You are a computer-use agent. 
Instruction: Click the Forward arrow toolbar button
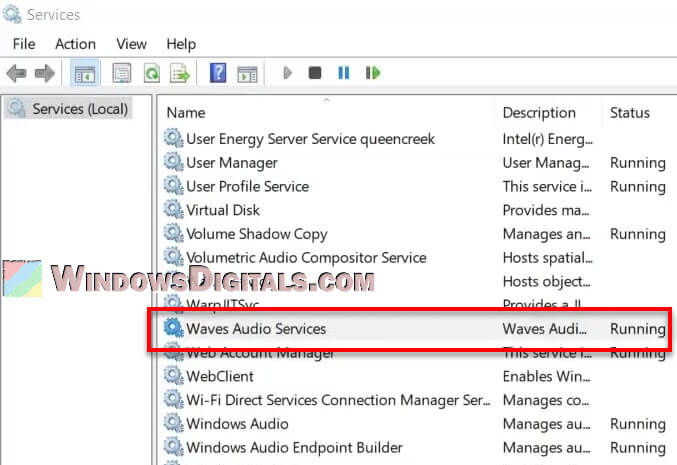tap(44, 73)
